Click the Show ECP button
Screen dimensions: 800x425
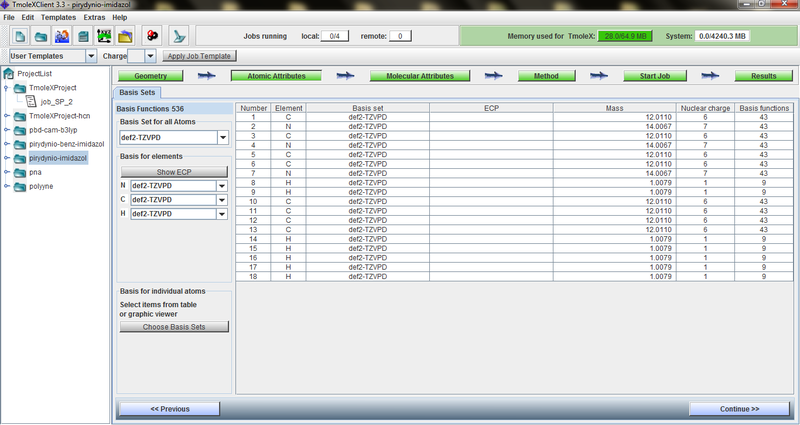coord(174,172)
